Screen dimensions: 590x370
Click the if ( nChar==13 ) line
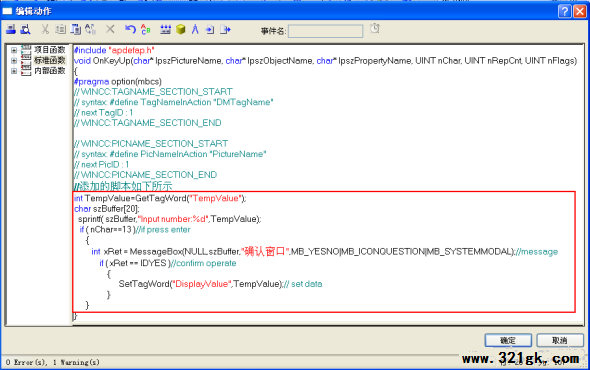pyautogui.click(x=135, y=230)
